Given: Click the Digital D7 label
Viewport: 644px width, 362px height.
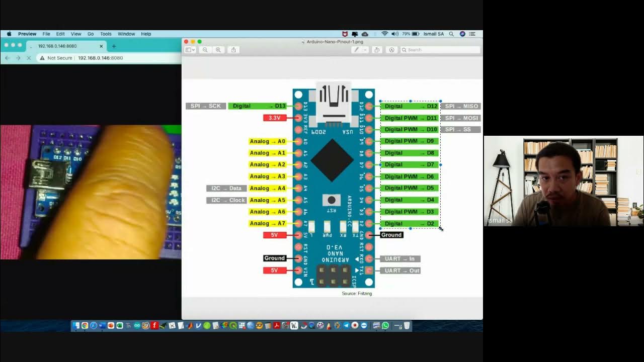Looking at the screenshot, I should click(410, 164).
